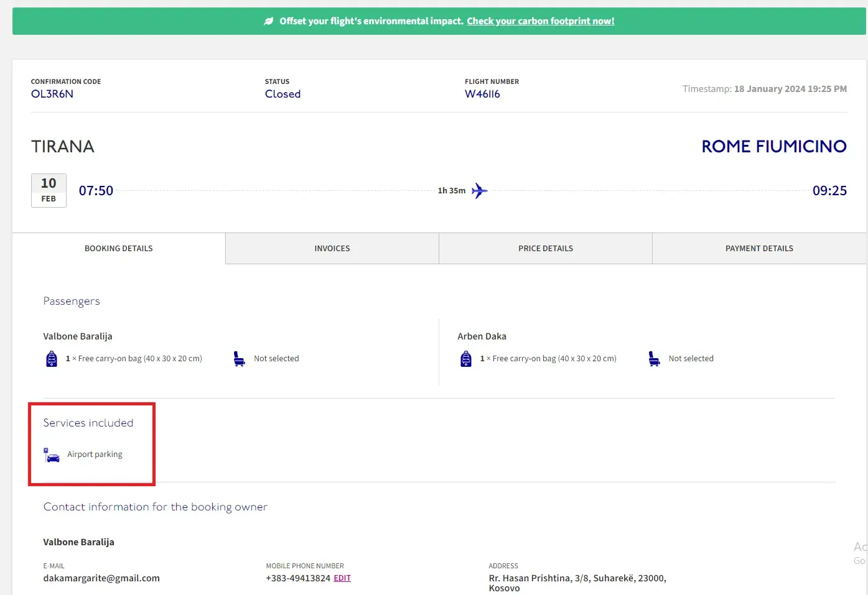Screen dimensions: 868x595
Task: Click the flight number W46116
Action: pyautogui.click(x=482, y=94)
